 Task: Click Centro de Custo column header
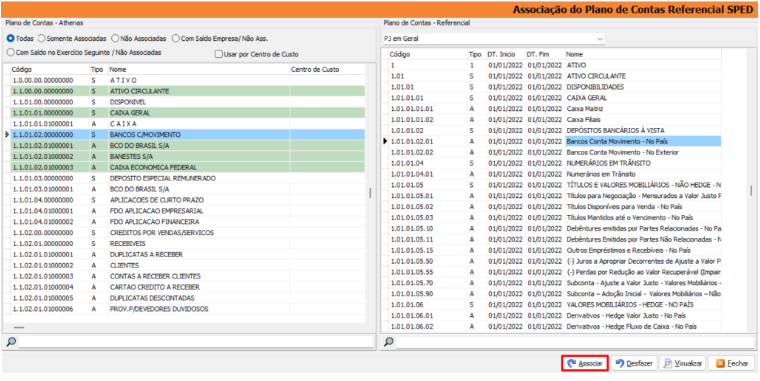327,69
